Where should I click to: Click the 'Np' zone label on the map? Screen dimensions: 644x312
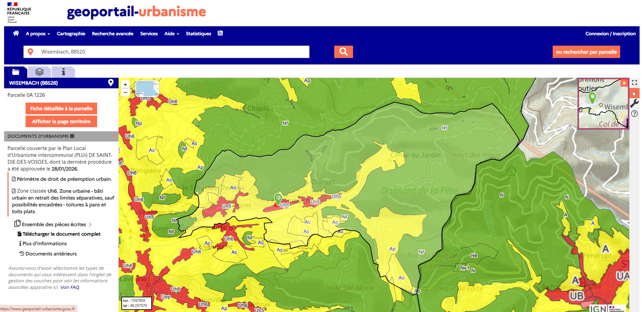pos(139,123)
